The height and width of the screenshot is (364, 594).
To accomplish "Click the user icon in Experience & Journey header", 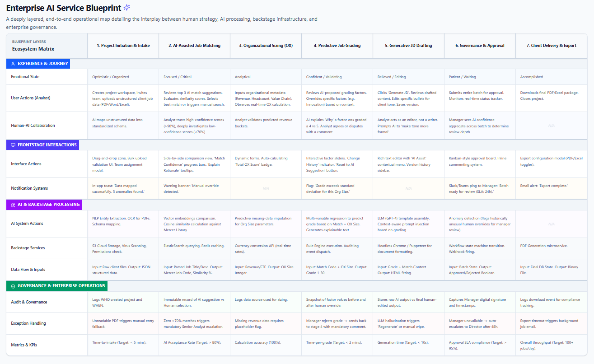I will coord(14,64).
